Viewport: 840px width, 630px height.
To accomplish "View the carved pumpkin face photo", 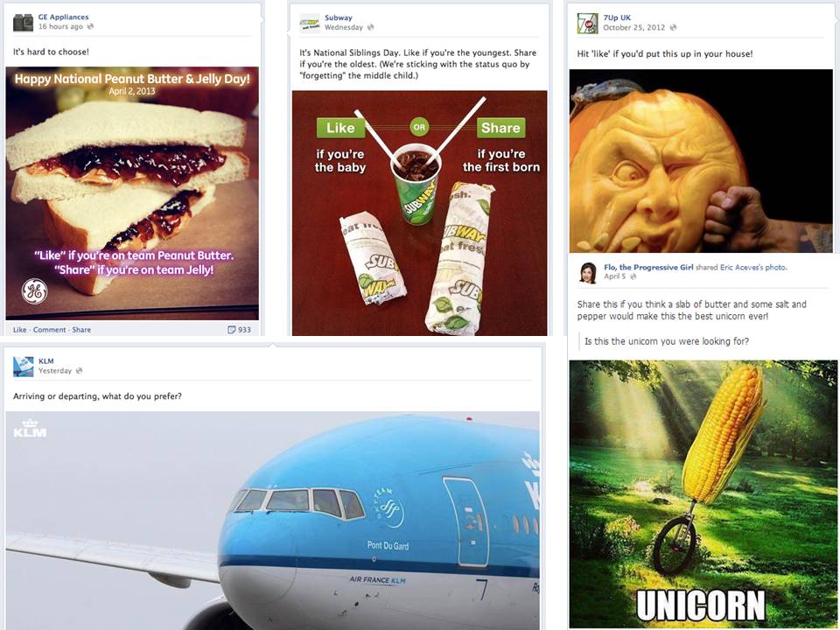I will [x=703, y=161].
